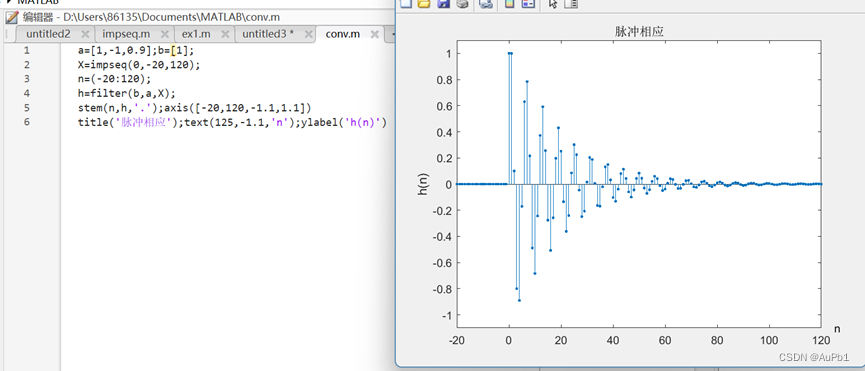The height and width of the screenshot is (371, 865).
Task: Close the conv.m tab
Action: pyautogui.click(x=374, y=34)
